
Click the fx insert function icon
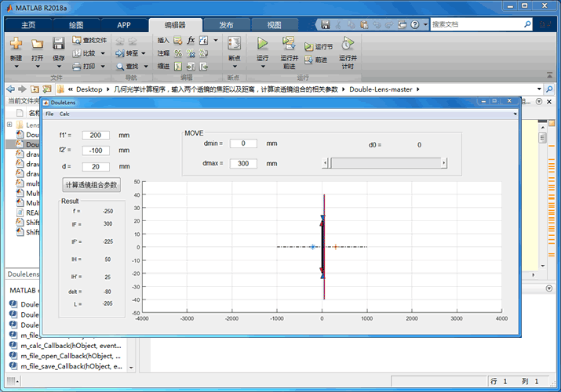point(191,40)
